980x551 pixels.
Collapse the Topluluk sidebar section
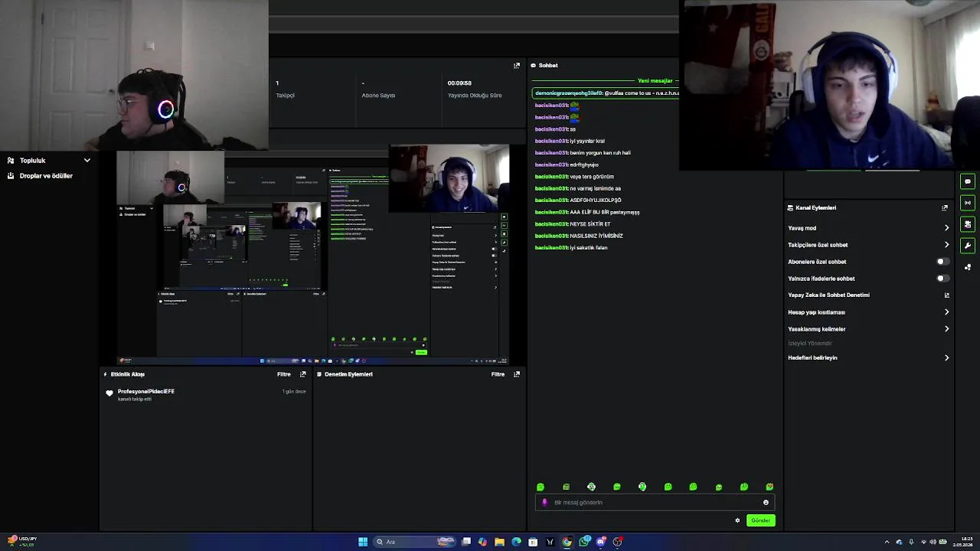pos(87,161)
